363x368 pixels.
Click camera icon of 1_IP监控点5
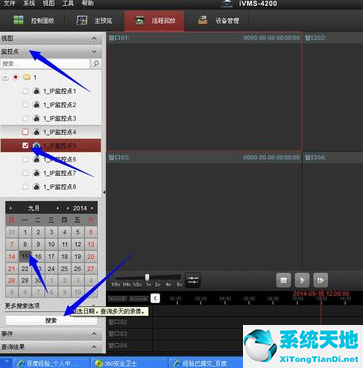(37, 146)
